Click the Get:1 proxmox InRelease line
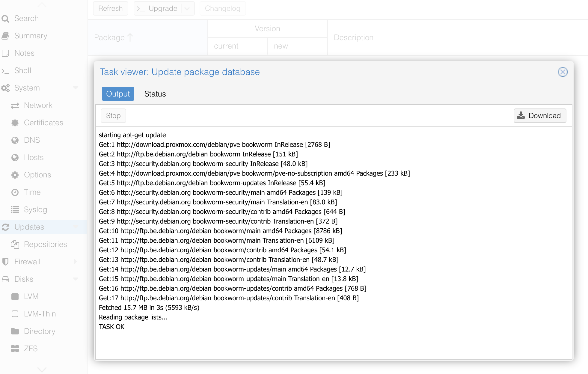The image size is (588, 374). point(214,144)
